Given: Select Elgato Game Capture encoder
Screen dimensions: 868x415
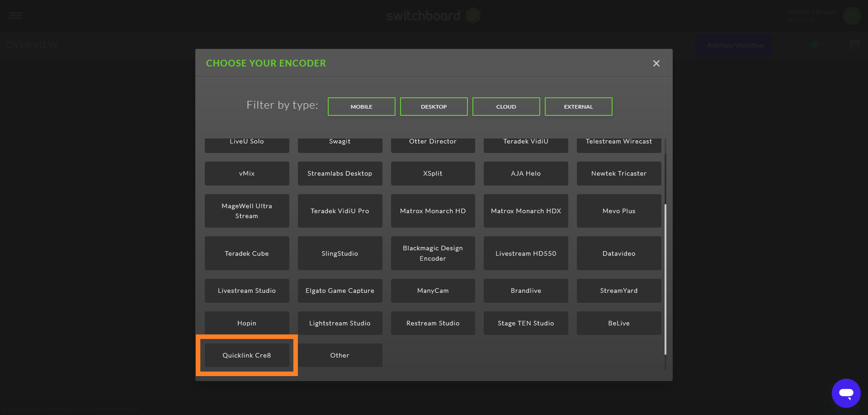Looking at the screenshot, I should click(x=340, y=291).
